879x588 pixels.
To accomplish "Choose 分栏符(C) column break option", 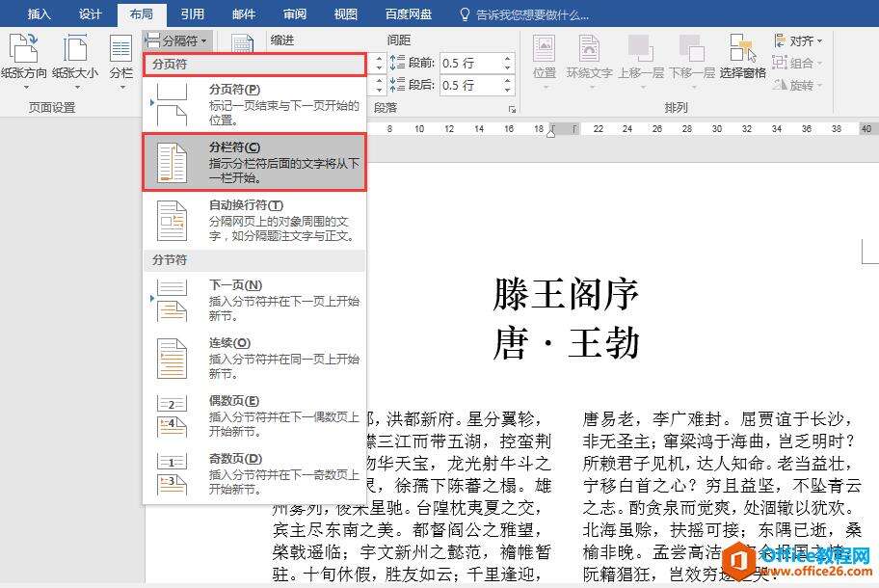I will coord(253,161).
